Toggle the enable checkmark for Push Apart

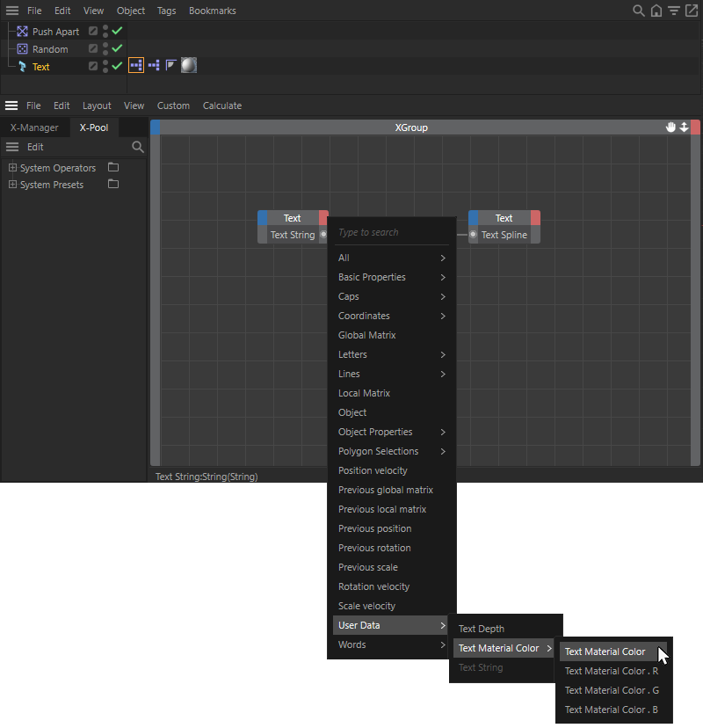pos(116,31)
